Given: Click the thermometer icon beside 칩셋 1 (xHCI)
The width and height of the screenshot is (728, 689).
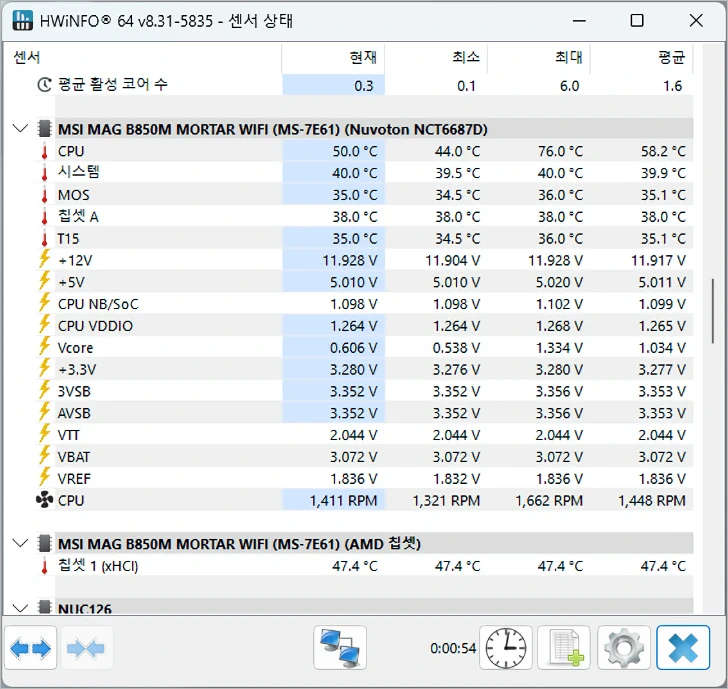Looking at the screenshot, I should [x=45, y=566].
